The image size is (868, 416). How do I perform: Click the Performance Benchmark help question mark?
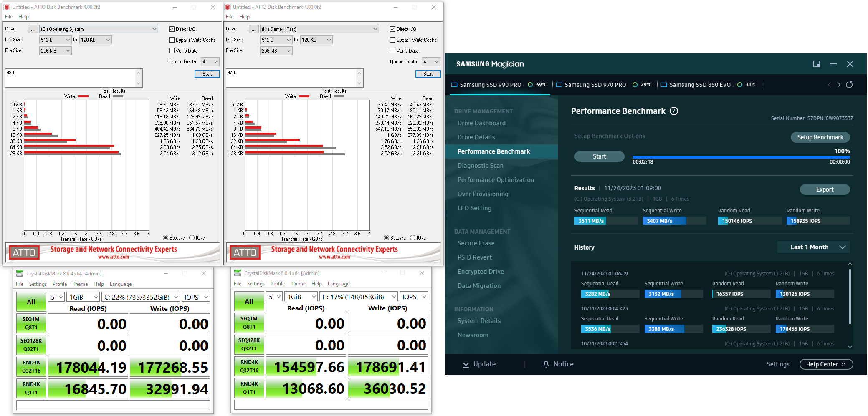point(674,111)
